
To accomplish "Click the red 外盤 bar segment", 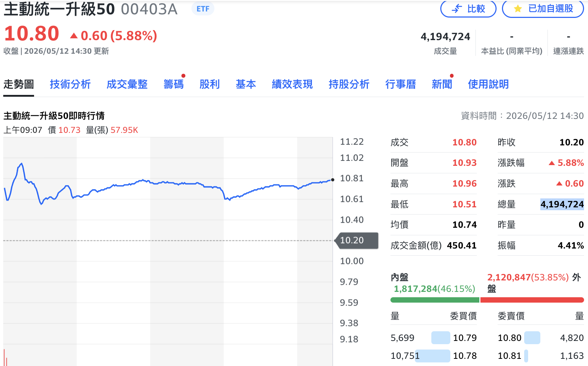I will coord(532,300).
